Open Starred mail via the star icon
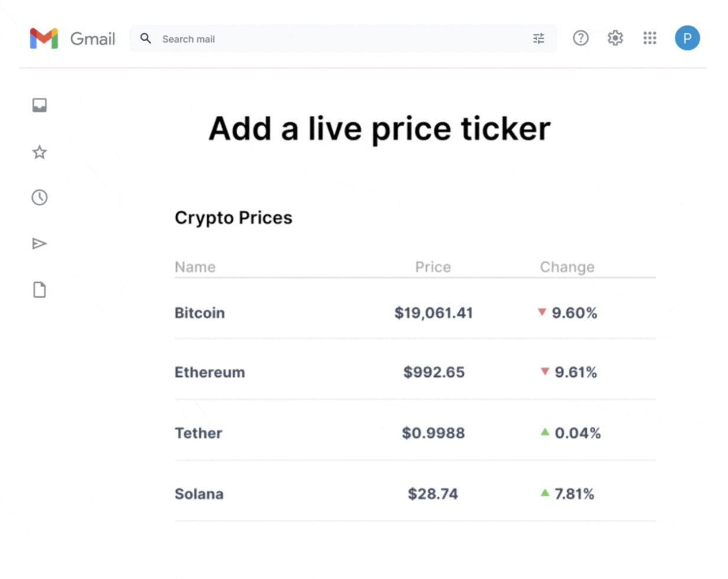Screen dimensions: 728x579 (40, 152)
